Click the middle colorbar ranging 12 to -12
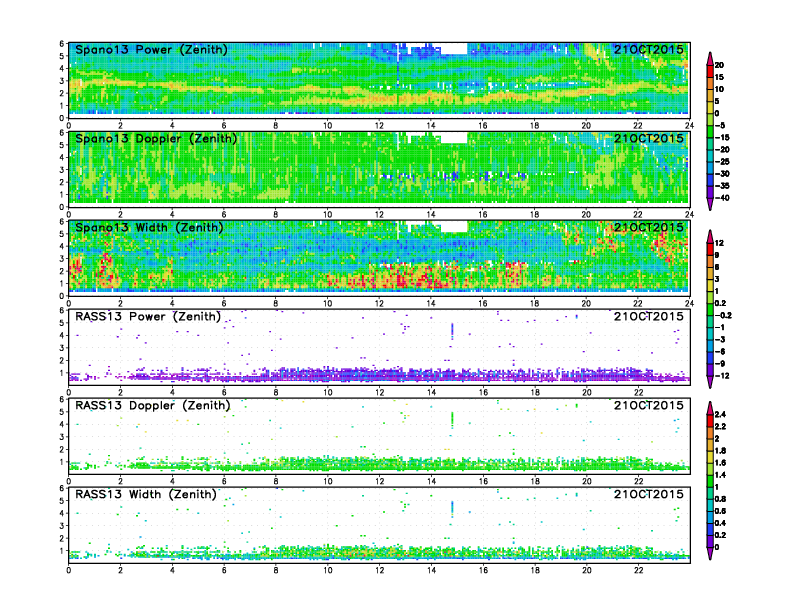The width and height of the screenshot is (792, 612). point(710,309)
